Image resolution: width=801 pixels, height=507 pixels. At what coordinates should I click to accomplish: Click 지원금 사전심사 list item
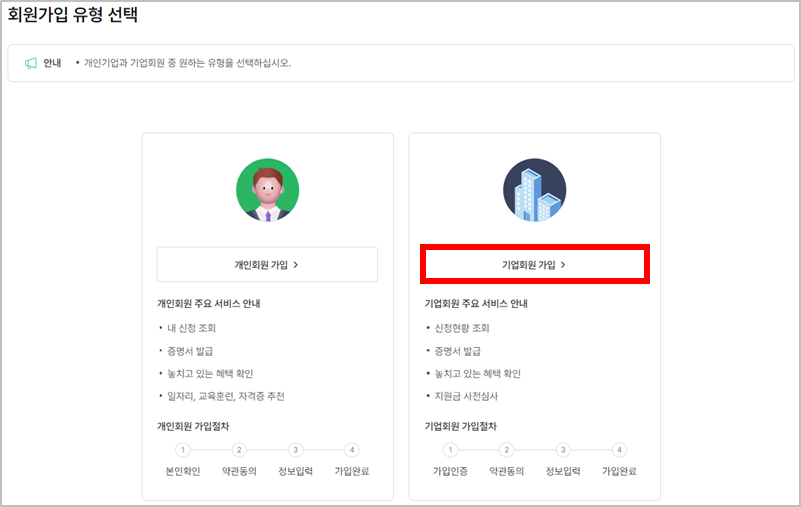coord(463,396)
